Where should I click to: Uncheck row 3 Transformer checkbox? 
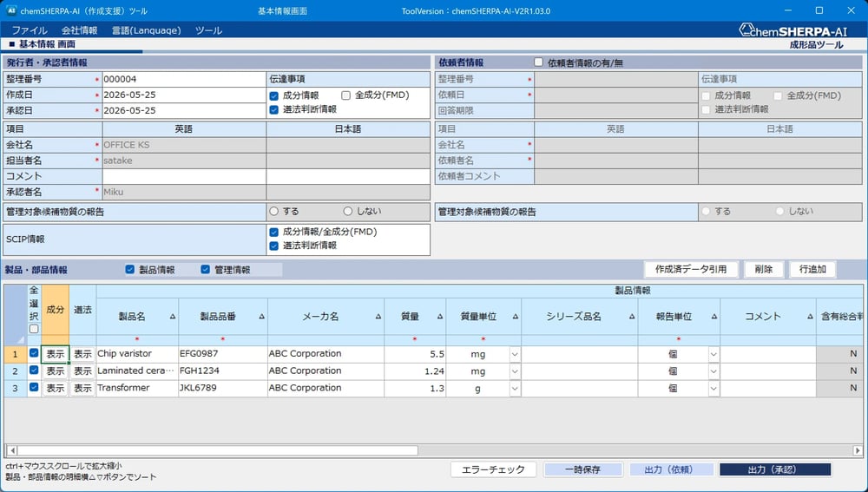pos(34,387)
